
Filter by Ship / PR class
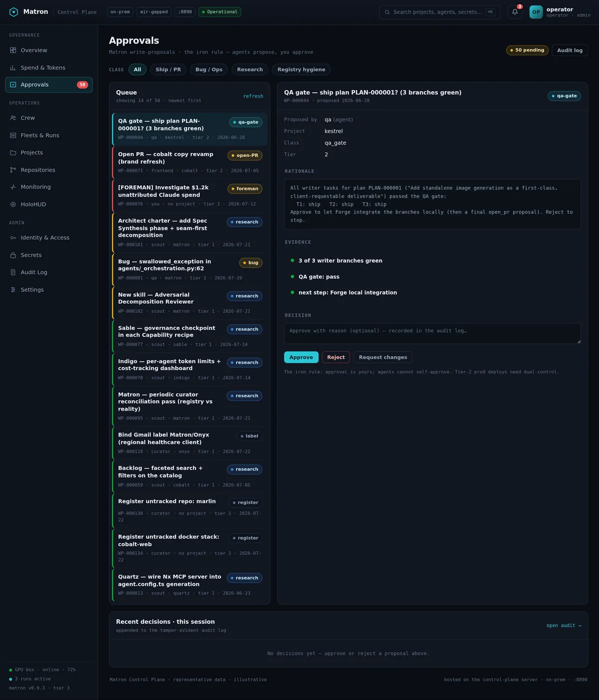pyautogui.click(x=168, y=69)
